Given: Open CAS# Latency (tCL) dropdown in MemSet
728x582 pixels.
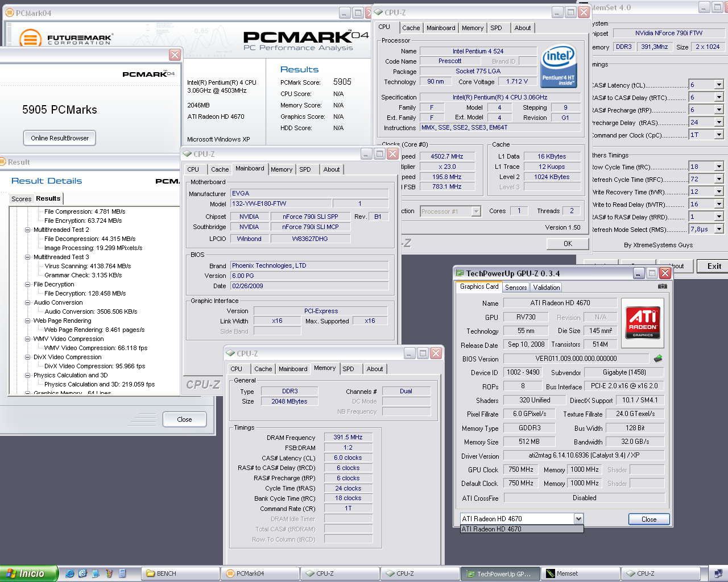Looking at the screenshot, I should (x=719, y=85).
